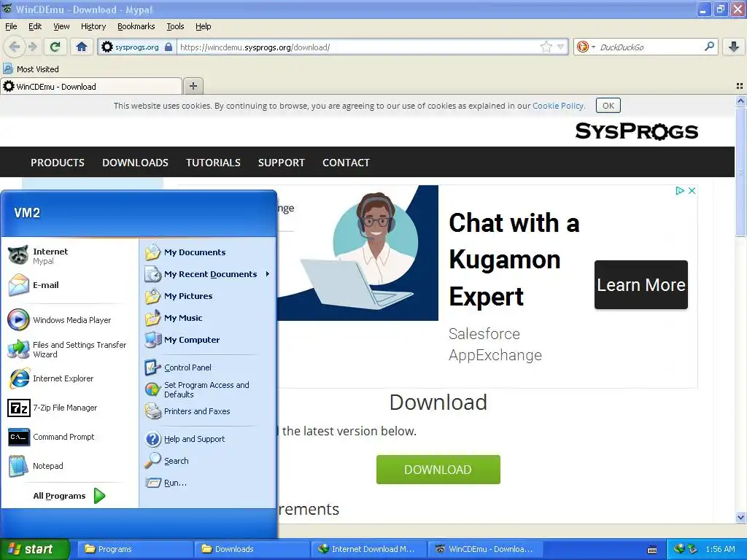The image size is (747, 560).
Task: Open the Most Visited bookmarks folder
Action: [31, 69]
